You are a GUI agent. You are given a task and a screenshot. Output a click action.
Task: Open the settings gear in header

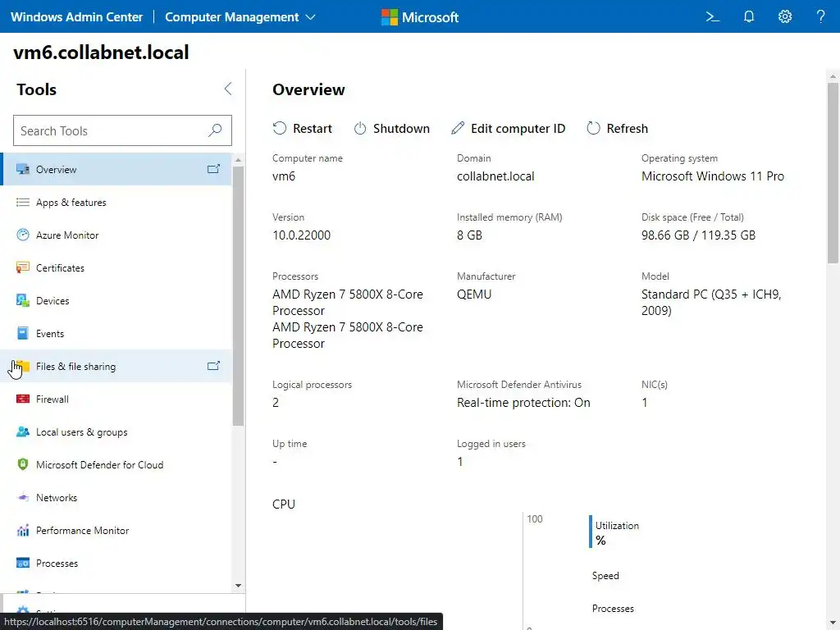(x=785, y=16)
